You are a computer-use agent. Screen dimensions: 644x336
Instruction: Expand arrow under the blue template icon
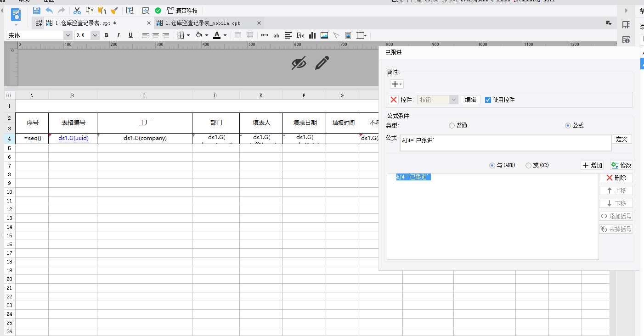[x=16, y=24]
